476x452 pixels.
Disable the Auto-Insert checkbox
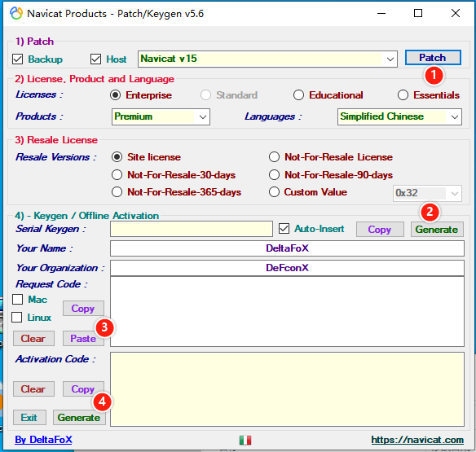click(x=284, y=229)
